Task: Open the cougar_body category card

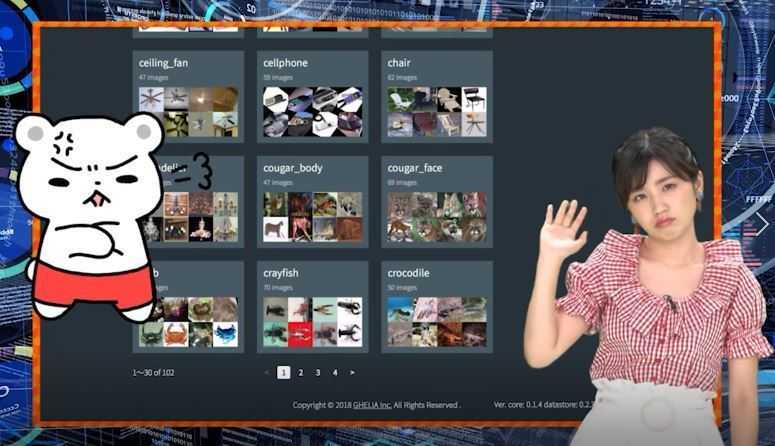Action: point(312,202)
